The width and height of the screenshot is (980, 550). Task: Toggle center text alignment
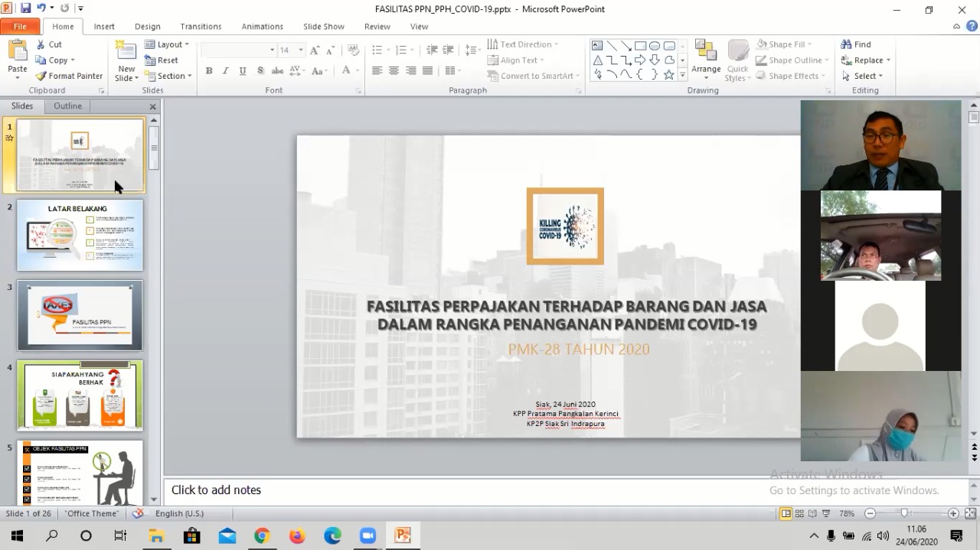[394, 71]
